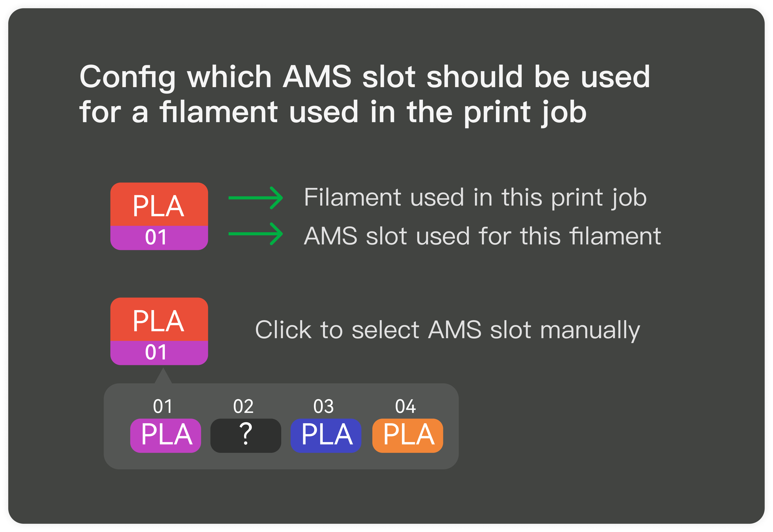The width and height of the screenshot is (773, 532).
Task: Click the lower purple 01 slot label
Action: pyautogui.click(x=159, y=353)
